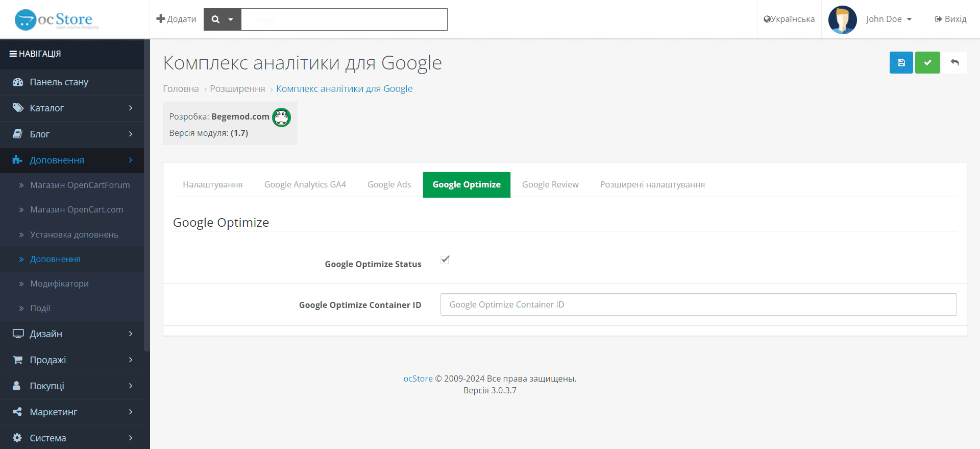Click the book icon beside Блог
This screenshot has width=980, height=449.
[17, 134]
